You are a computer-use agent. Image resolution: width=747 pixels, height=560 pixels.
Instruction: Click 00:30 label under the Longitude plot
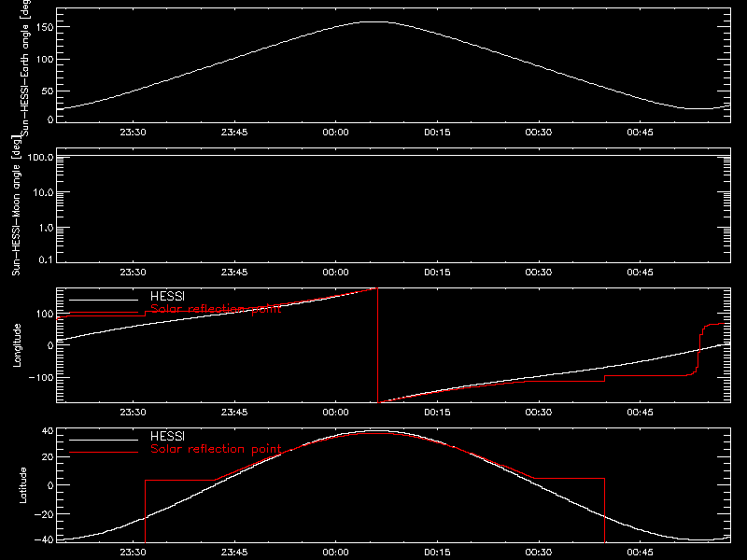[x=539, y=412]
